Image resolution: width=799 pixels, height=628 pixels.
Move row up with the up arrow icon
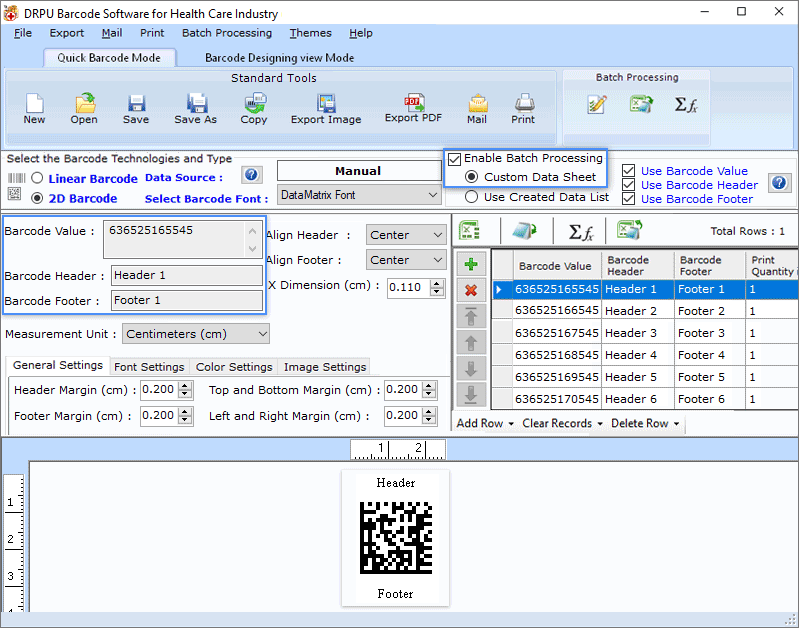471,343
